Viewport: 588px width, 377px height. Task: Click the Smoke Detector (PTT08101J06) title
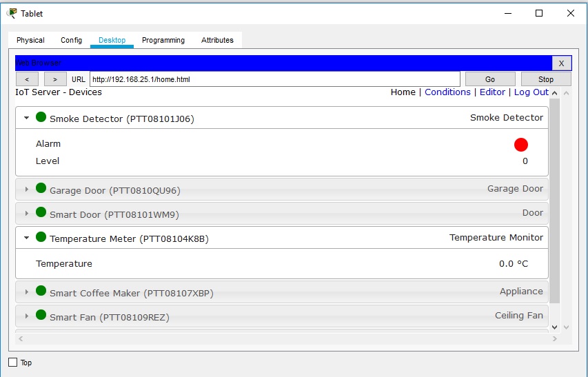pyautogui.click(x=122, y=119)
